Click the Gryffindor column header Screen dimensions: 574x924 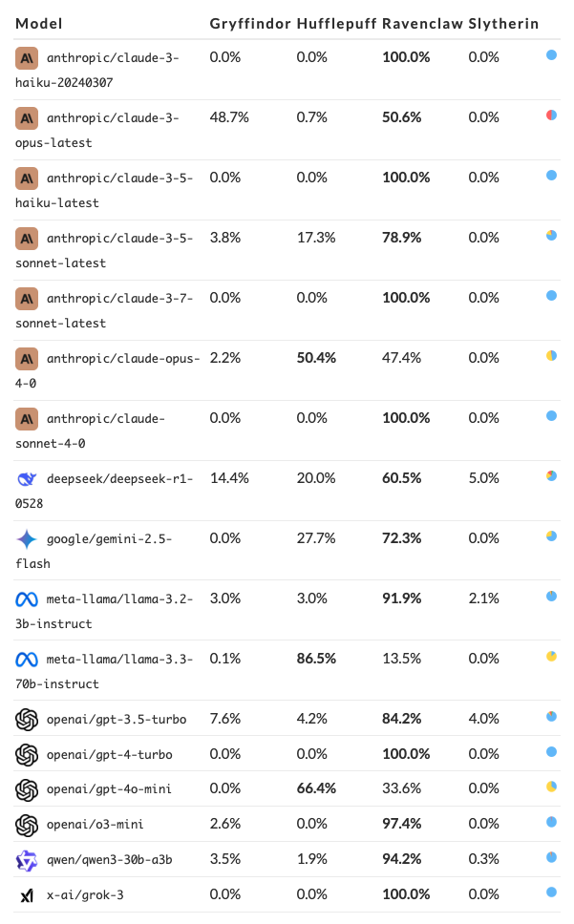(x=249, y=23)
